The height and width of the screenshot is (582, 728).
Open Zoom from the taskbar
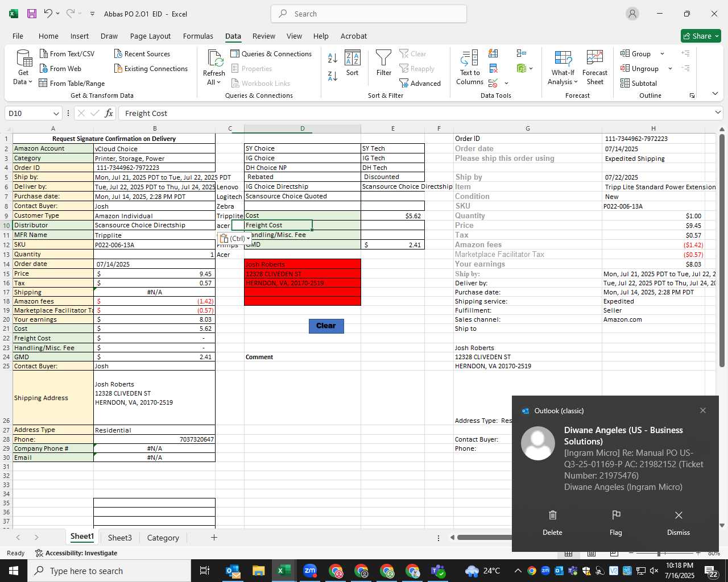coord(310,571)
